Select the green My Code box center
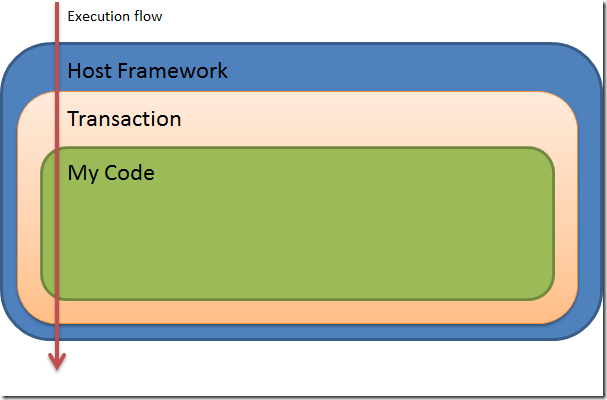 pyautogui.click(x=297, y=223)
